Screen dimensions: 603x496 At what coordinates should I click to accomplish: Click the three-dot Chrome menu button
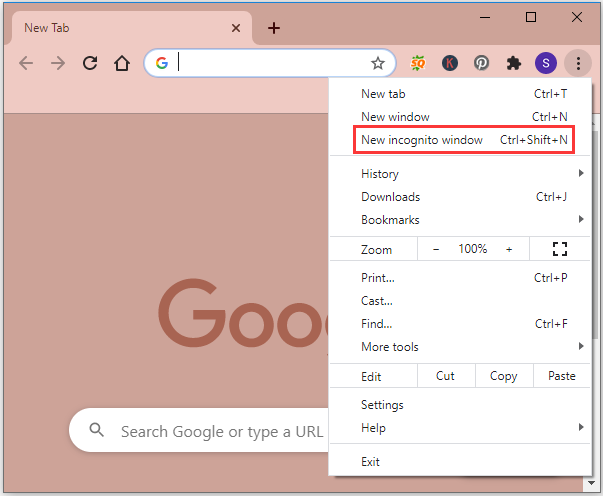click(x=578, y=63)
